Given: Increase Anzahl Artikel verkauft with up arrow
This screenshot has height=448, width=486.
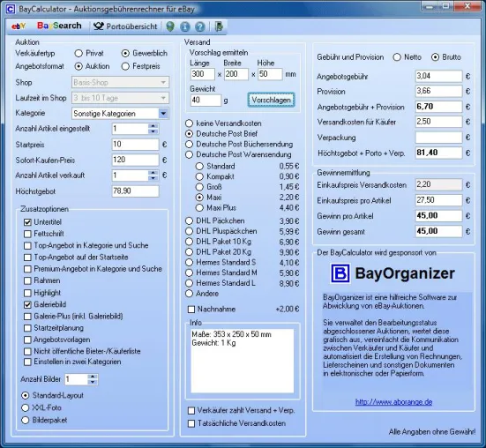Looking at the screenshot, I should [x=153, y=173].
